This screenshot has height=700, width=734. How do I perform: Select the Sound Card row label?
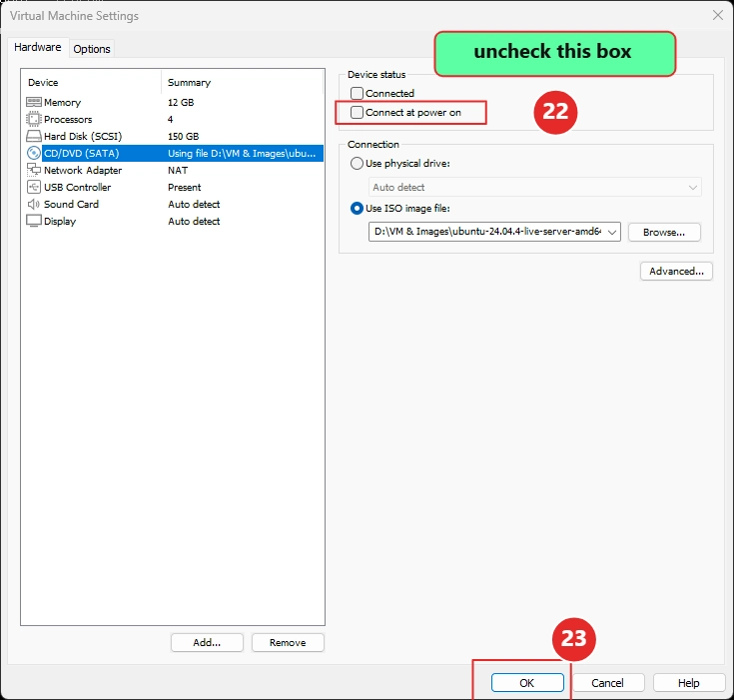click(71, 204)
